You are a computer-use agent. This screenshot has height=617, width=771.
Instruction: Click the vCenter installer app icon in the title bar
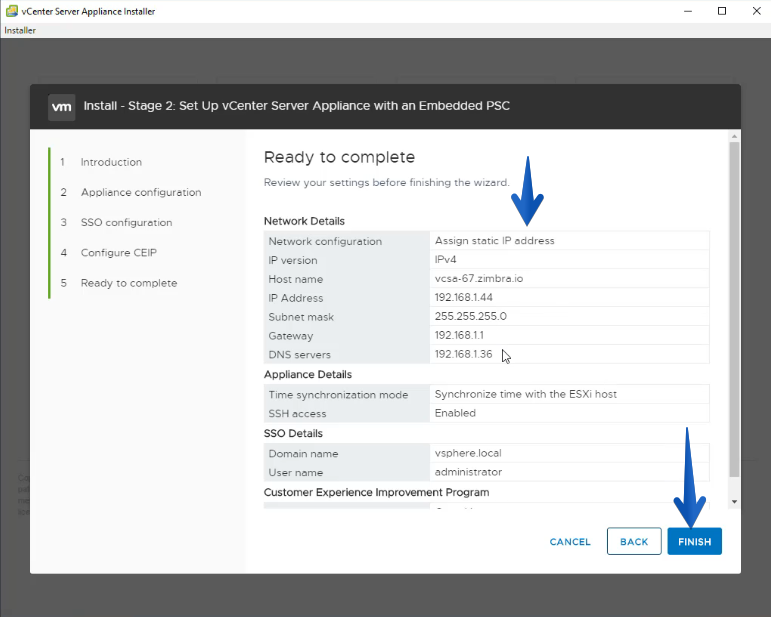tap(12, 11)
